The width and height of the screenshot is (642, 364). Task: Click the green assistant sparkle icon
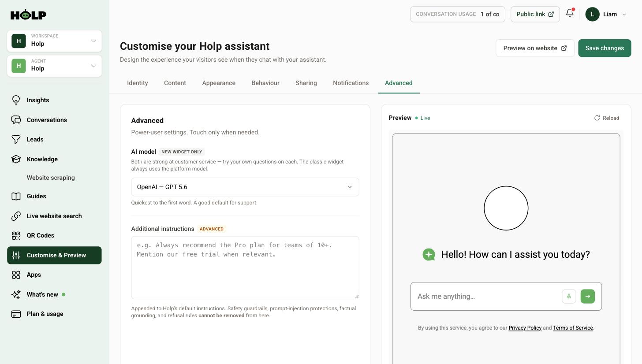pos(429,254)
